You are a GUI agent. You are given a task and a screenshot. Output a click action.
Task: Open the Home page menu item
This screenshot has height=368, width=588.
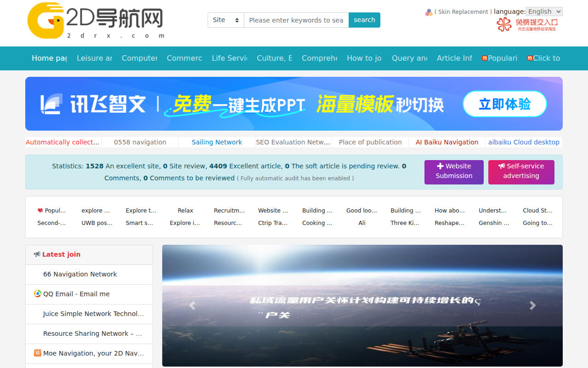click(x=49, y=58)
